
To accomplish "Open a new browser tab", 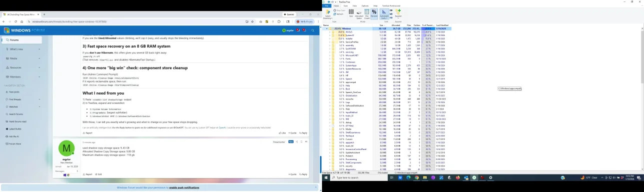I will 44,14.
